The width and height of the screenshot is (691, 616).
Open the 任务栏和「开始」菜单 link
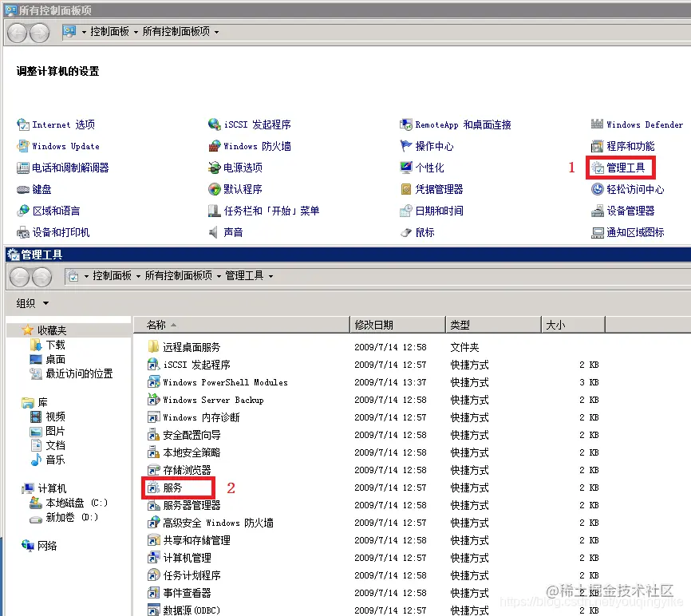(x=271, y=211)
